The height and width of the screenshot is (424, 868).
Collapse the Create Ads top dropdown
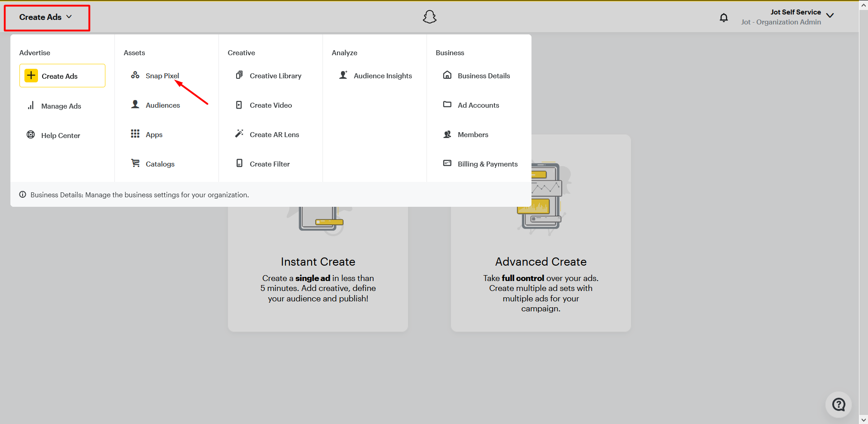click(46, 17)
